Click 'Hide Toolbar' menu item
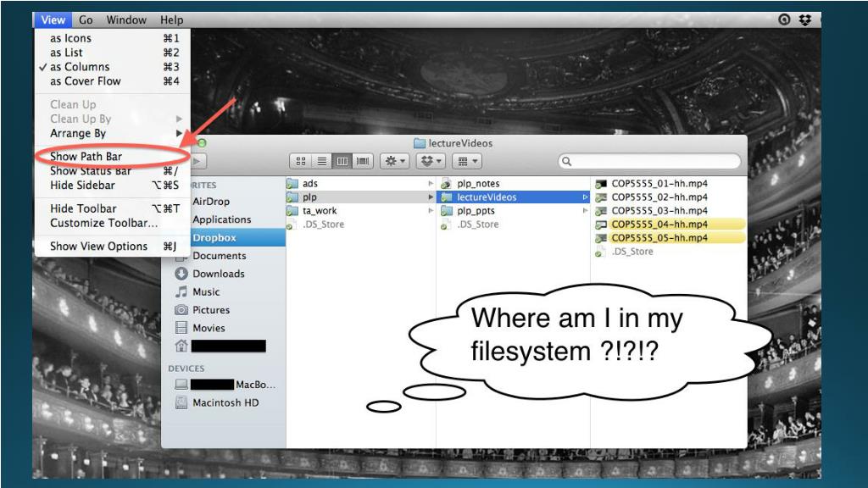Viewport: 868px width, 488px height. click(x=113, y=208)
